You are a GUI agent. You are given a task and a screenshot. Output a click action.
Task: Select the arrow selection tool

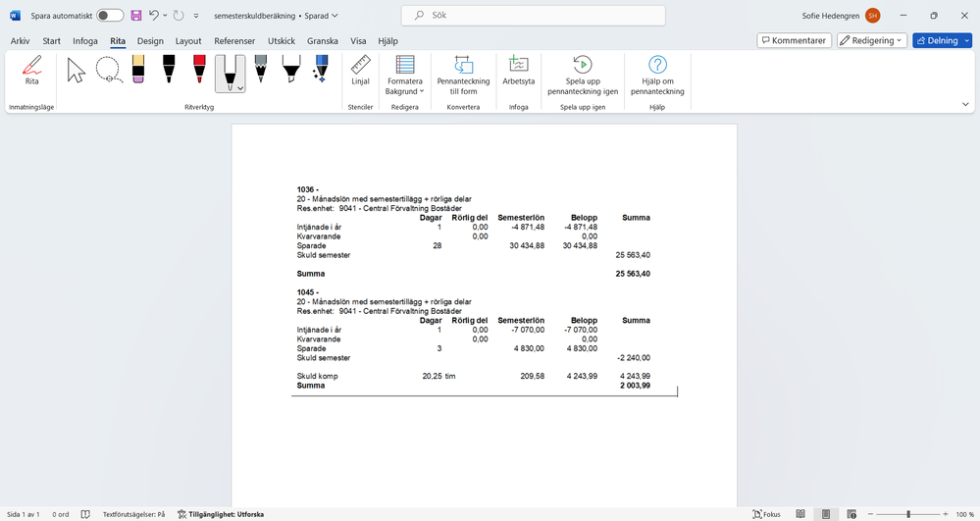(x=77, y=70)
